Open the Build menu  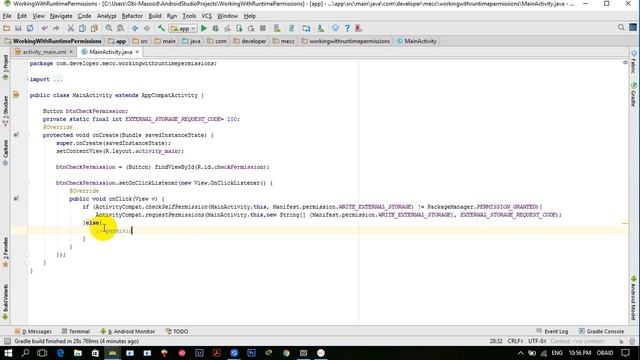point(155,16)
